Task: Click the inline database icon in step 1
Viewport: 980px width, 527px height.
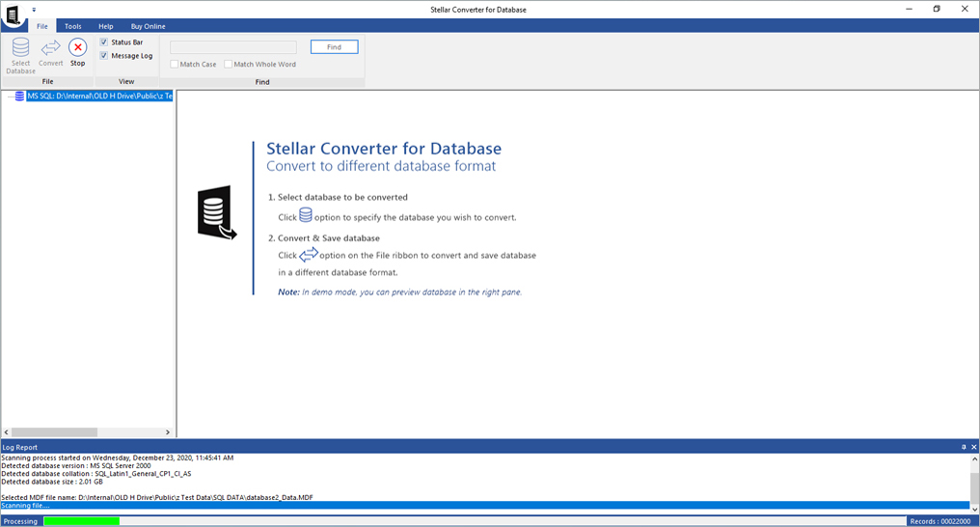Action: [306, 215]
